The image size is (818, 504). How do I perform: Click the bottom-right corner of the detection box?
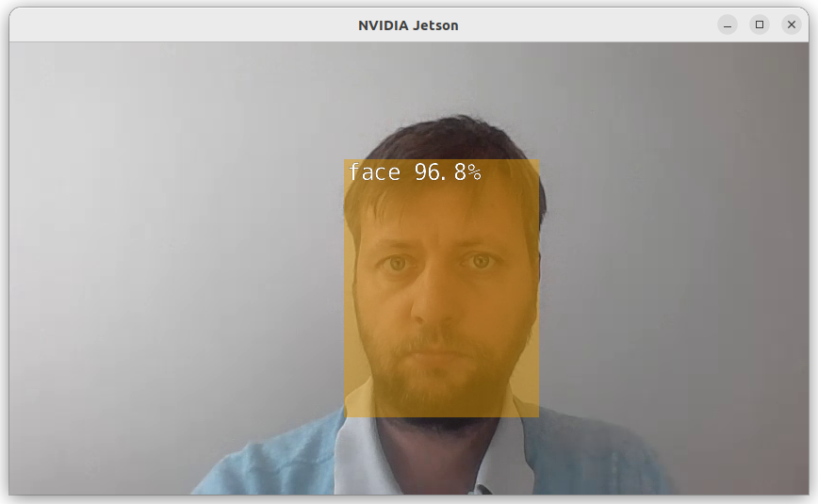tap(538, 416)
